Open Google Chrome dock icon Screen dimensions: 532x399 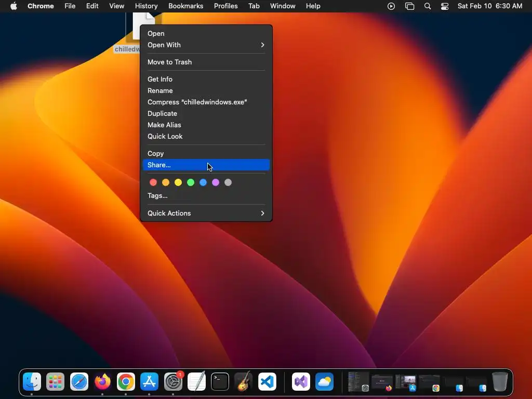point(126,382)
